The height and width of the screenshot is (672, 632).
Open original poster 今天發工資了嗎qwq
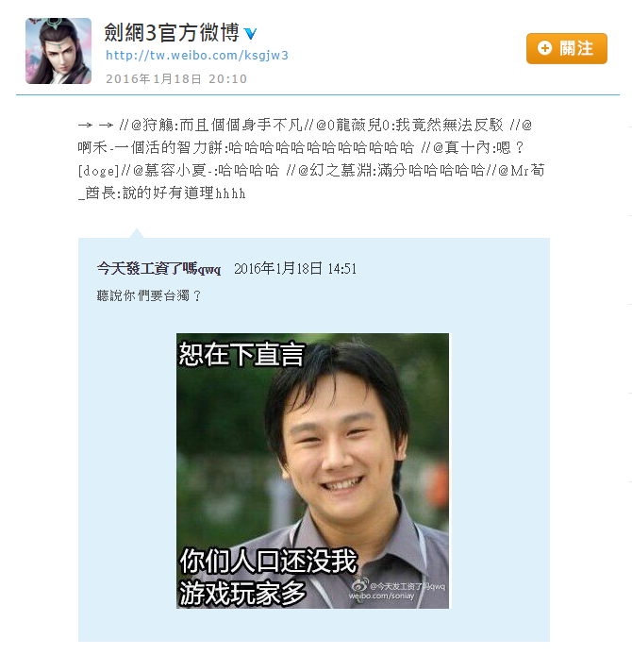tap(158, 269)
